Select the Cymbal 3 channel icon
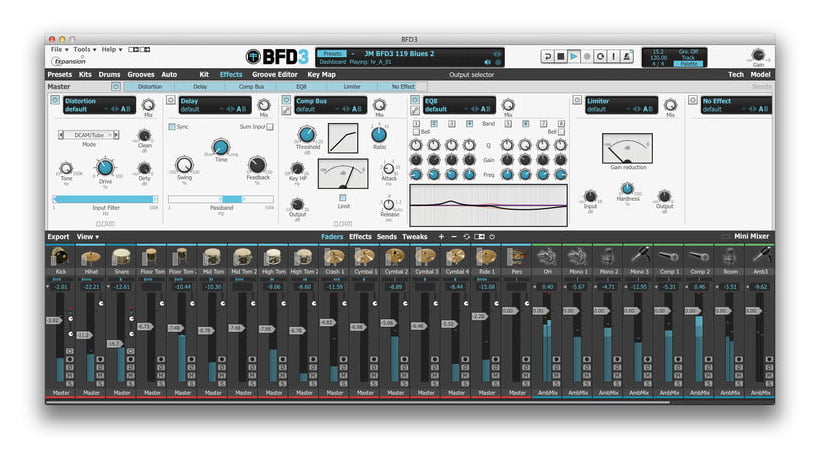 [426, 257]
